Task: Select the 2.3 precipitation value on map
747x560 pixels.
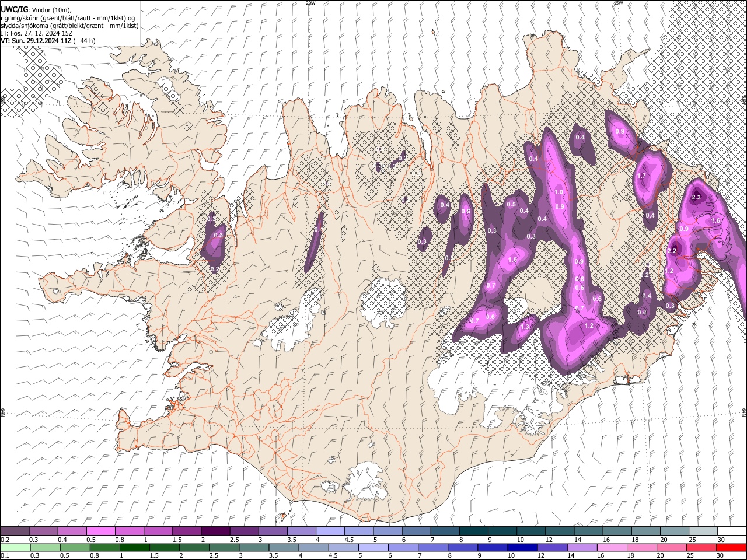Action: click(696, 198)
